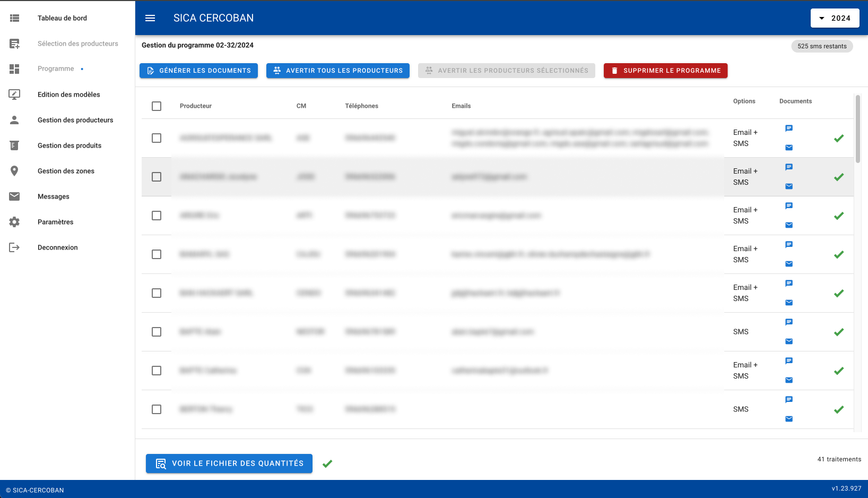Click the Paramètres gear icon
Viewport: 868px width, 498px height.
coord(14,222)
